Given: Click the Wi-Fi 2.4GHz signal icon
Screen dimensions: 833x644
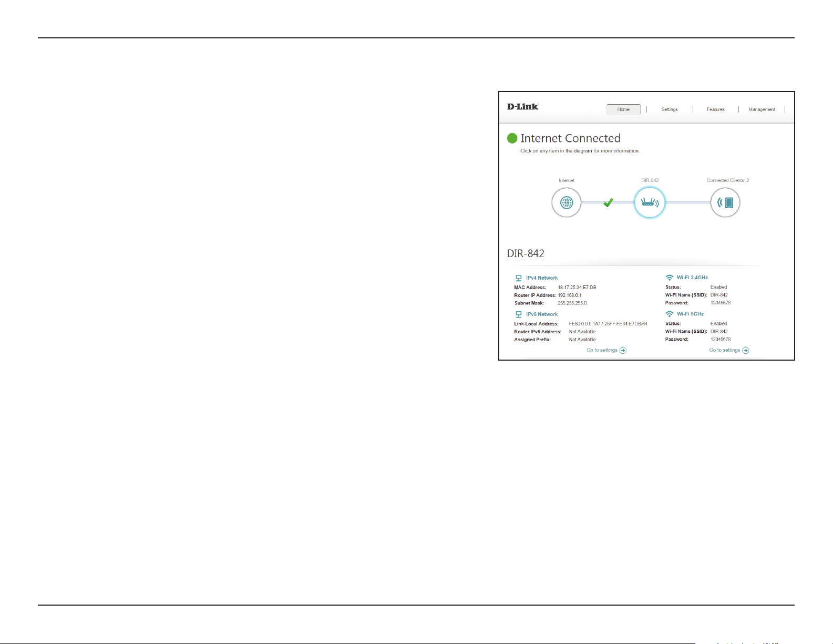Looking at the screenshot, I should 670,278.
